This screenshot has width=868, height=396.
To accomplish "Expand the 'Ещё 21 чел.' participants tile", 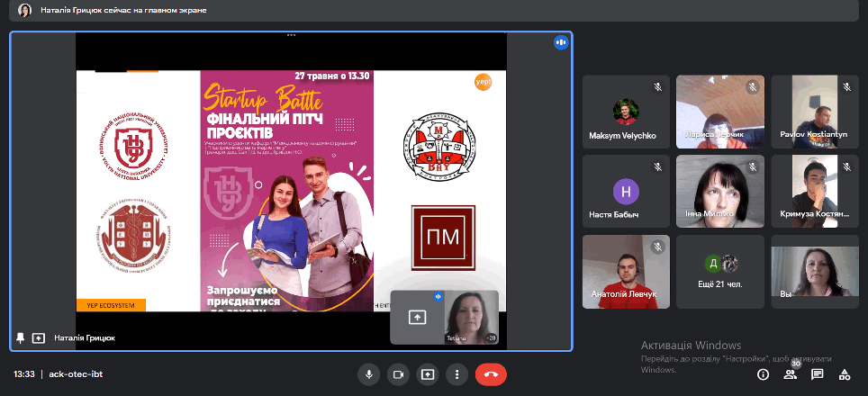I will coord(719,271).
